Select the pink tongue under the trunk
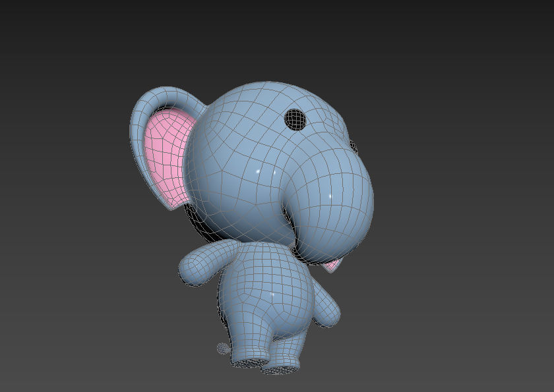 pyautogui.click(x=332, y=266)
